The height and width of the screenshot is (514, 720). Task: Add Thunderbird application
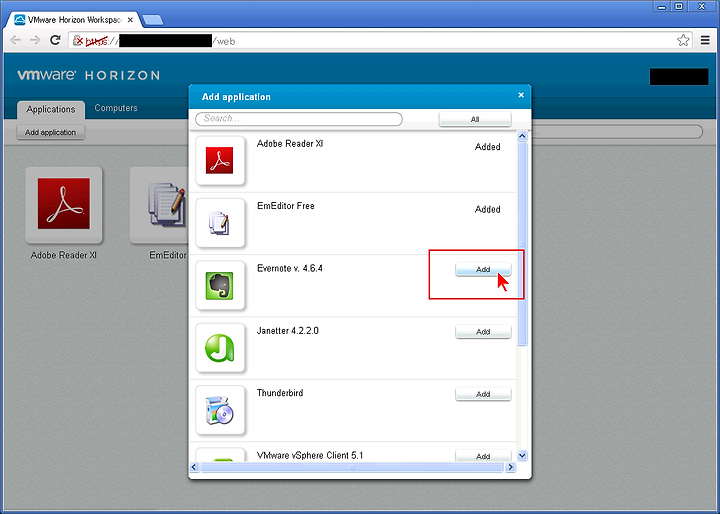(x=483, y=394)
